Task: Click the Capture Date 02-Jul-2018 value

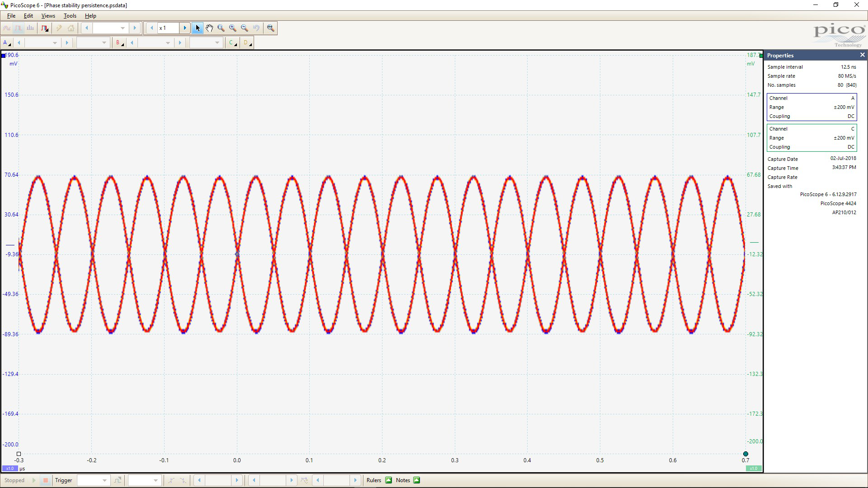Action: coord(843,158)
